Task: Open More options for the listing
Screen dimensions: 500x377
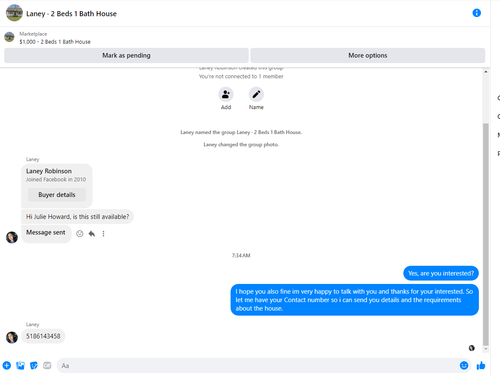Action: click(x=368, y=55)
